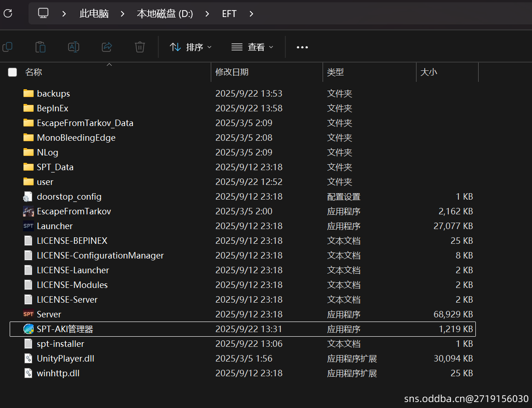
Task: Click the 配置设置 type of doorstop_config
Action: (x=344, y=197)
